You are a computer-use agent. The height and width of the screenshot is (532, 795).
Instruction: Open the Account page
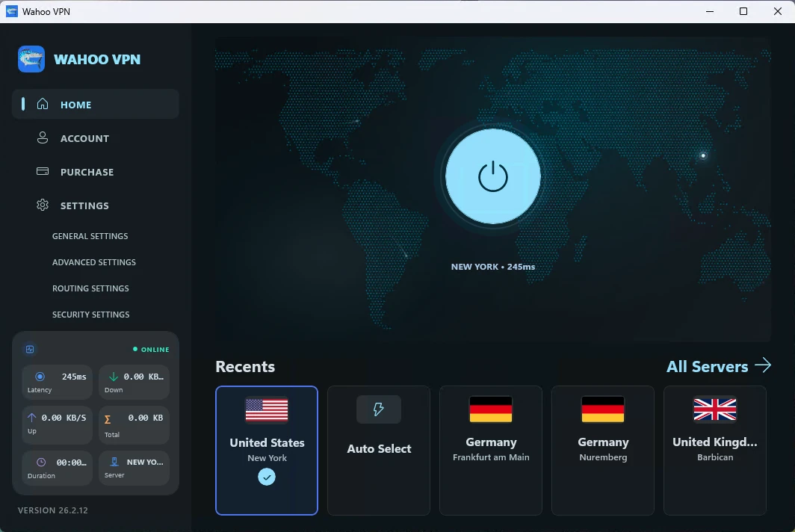(96, 138)
